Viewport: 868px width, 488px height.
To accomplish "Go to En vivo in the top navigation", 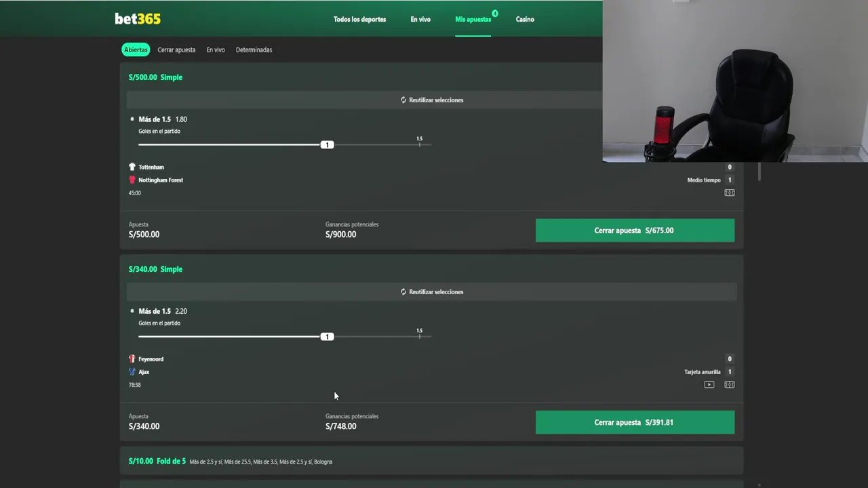I will point(420,19).
